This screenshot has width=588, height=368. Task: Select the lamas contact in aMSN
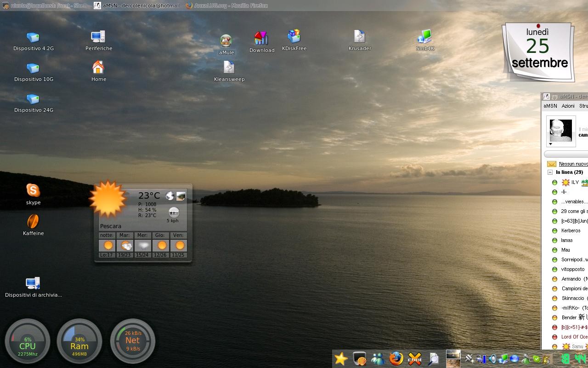pos(567,240)
